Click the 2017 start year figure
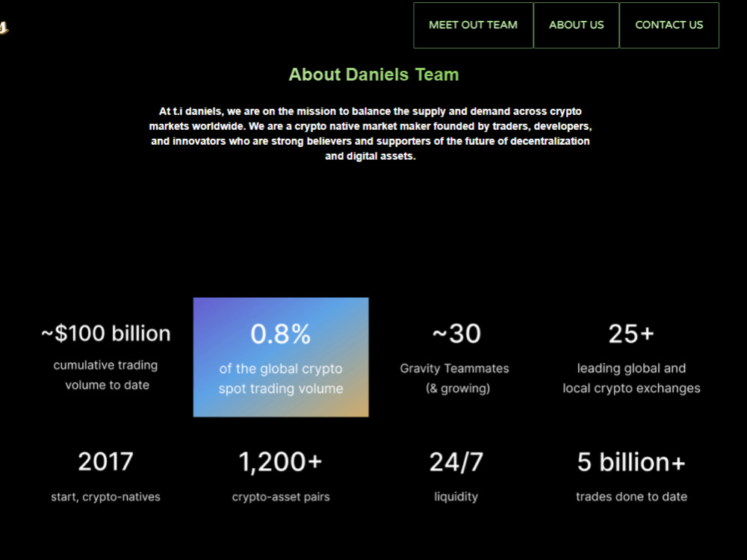 point(106,461)
